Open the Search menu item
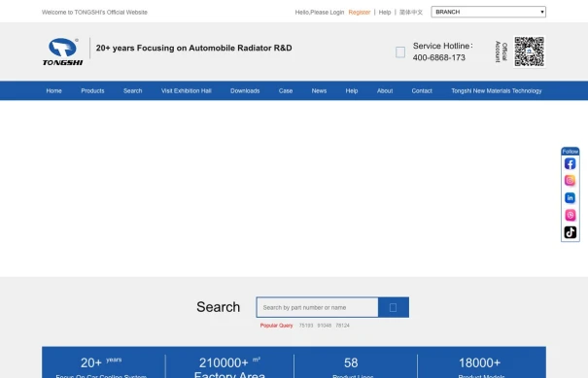 tap(133, 90)
